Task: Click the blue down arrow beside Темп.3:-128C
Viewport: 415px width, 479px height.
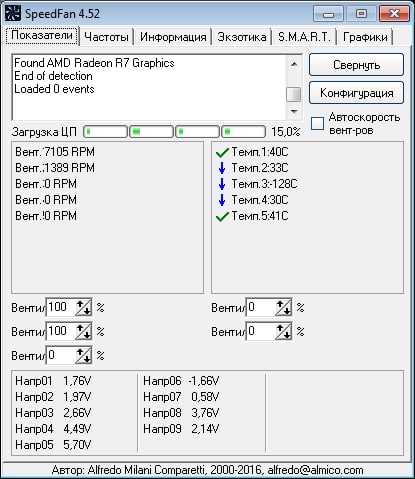Action: tap(222, 184)
